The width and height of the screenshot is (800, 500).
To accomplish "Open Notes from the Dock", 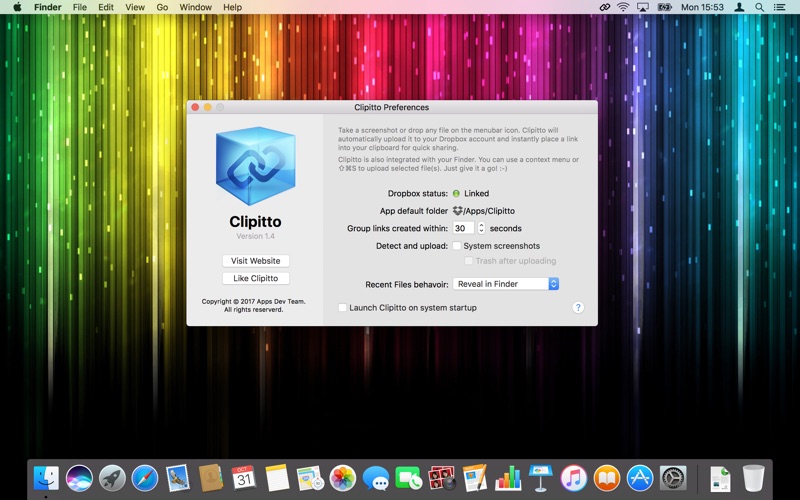I will coord(277,478).
